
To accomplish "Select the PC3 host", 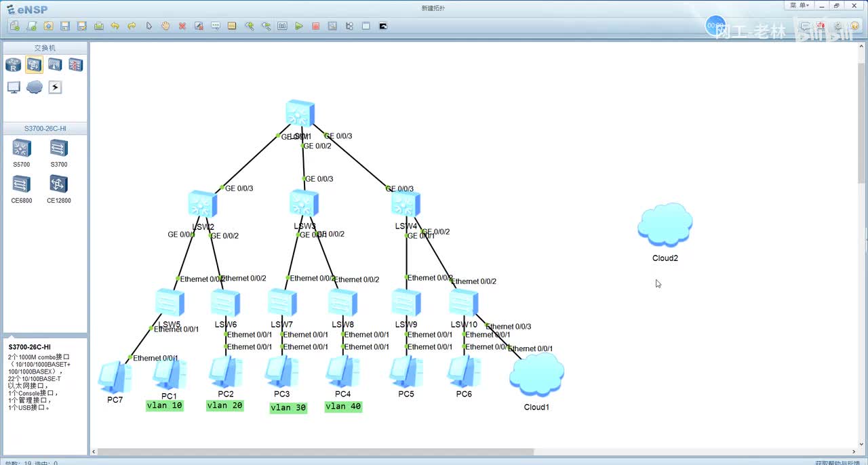I will pyautogui.click(x=282, y=372).
